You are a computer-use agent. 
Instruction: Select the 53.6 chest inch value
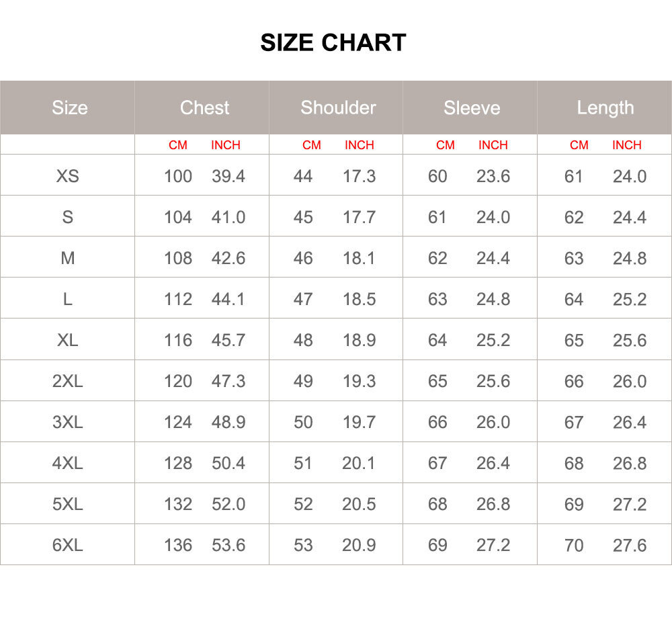point(228,545)
